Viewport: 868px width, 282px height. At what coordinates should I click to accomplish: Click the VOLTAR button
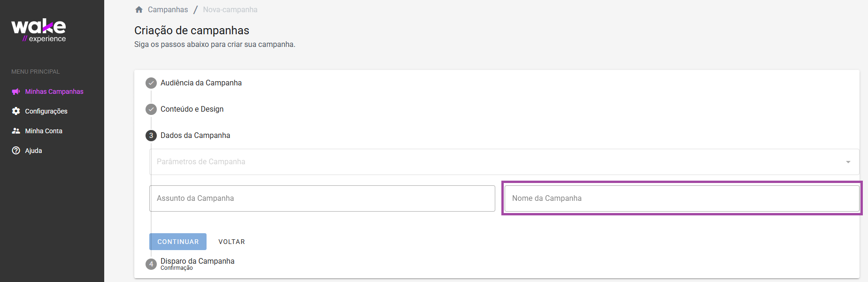point(231,242)
